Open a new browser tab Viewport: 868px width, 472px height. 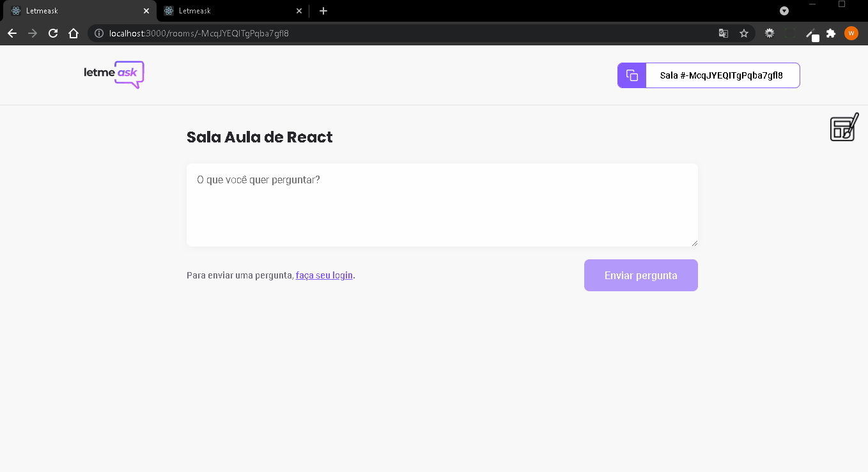323,11
